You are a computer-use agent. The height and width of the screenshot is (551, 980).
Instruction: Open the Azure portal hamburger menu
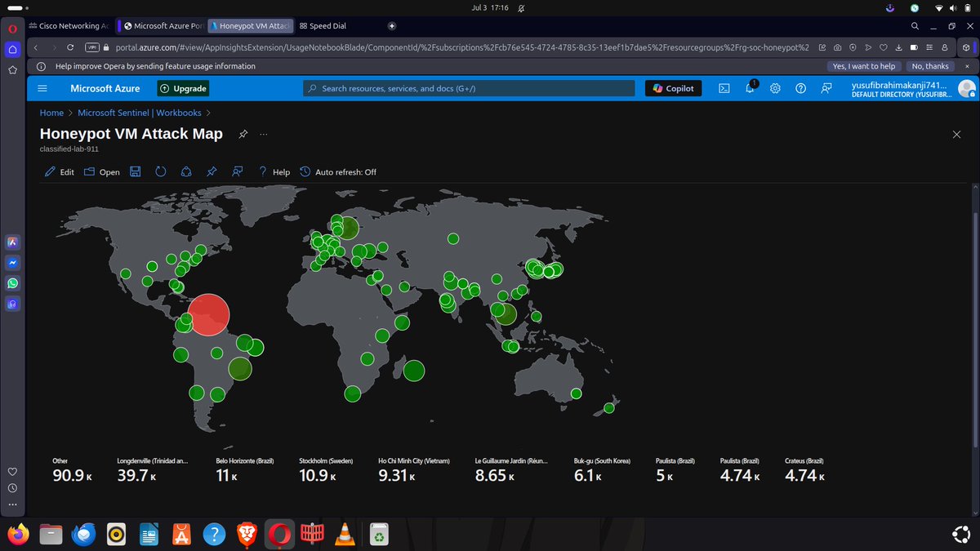click(42, 88)
